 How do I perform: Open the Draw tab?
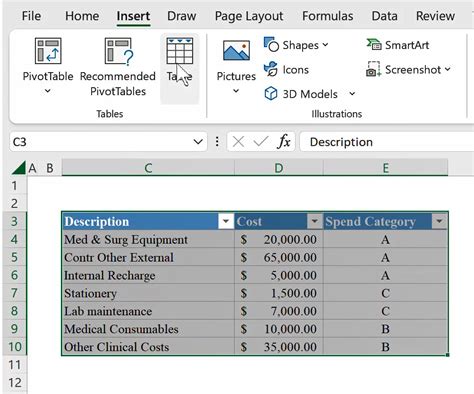182,16
